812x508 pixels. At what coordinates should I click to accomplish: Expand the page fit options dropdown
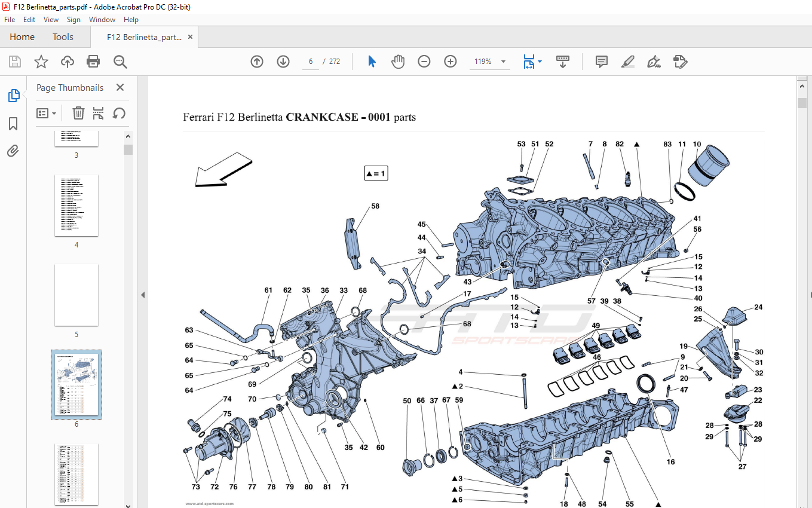tap(540, 62)
